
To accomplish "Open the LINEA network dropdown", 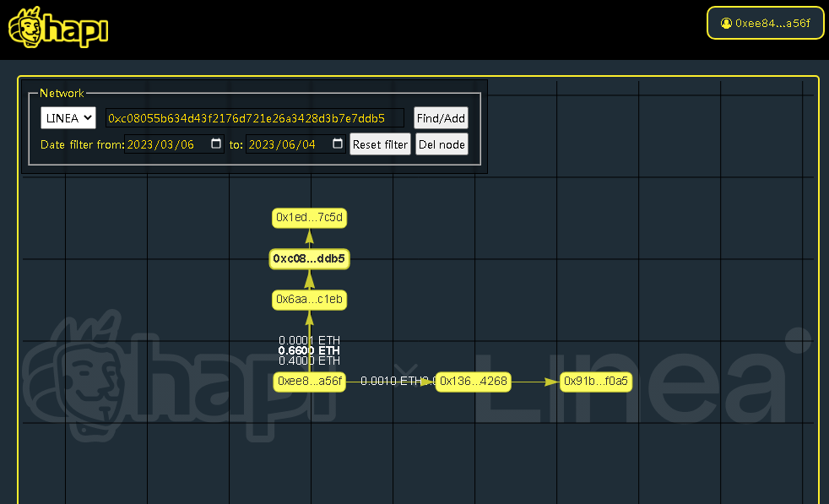I will (x=68, y=118).
